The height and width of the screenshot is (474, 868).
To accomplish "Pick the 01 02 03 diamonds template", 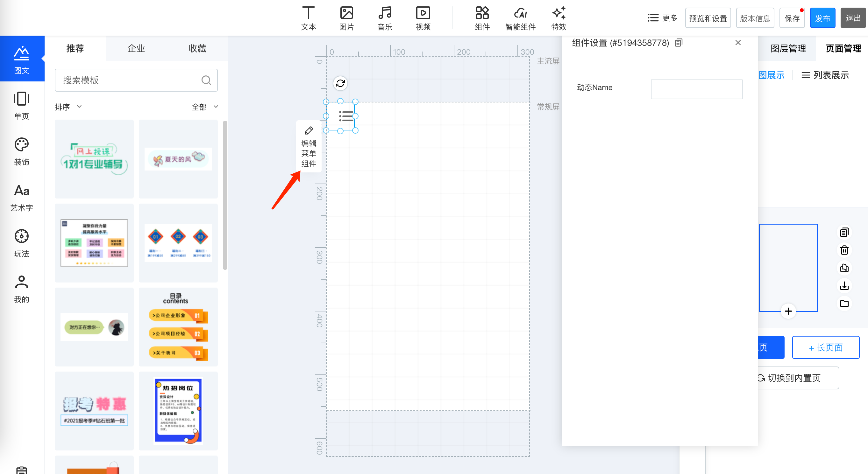I will point(178,243).
